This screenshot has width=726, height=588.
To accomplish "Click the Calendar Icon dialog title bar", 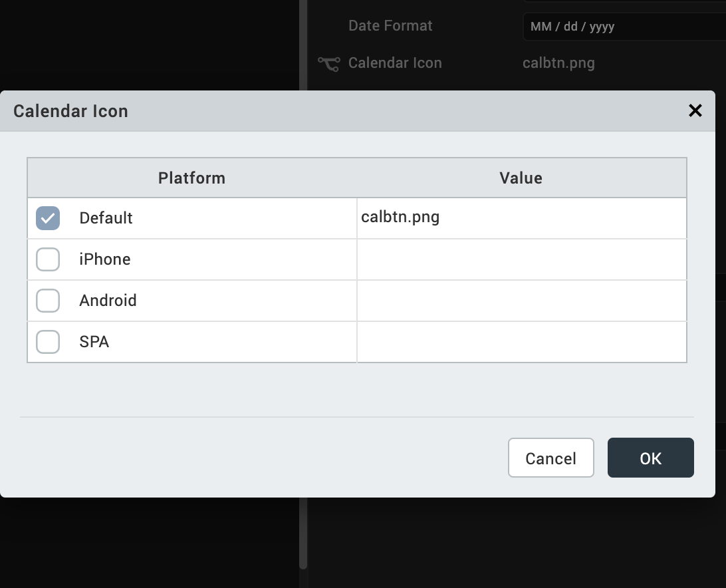I will coord(332,110).
